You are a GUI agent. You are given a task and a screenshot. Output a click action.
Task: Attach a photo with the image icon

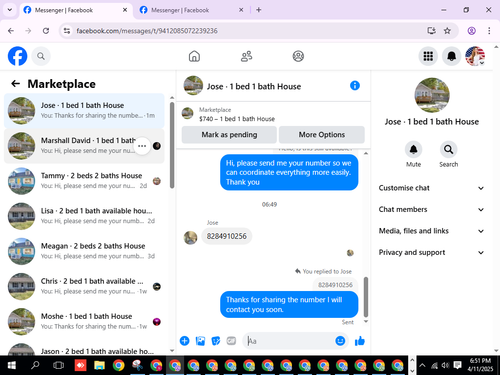pyautogui.click(x=200, y=341)
